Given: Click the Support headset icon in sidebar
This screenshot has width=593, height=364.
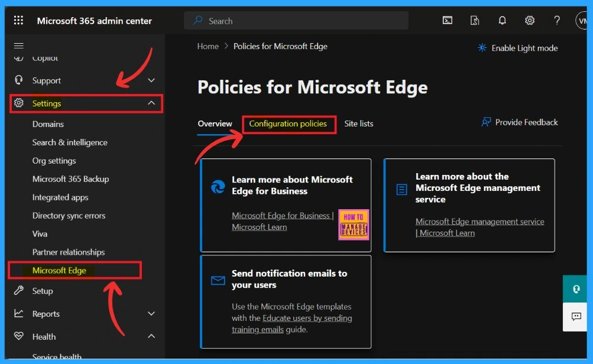Looking at the screenshot, I should click(18, 80).
